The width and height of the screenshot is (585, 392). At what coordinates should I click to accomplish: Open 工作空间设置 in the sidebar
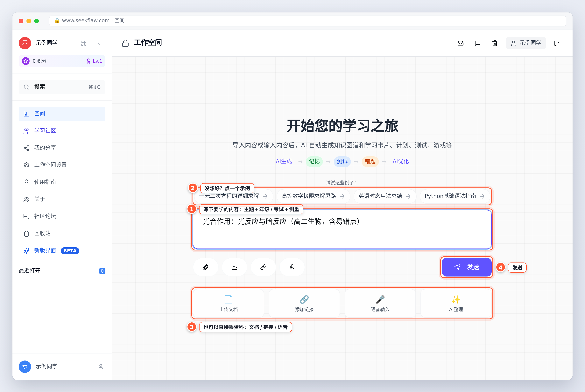62,165
